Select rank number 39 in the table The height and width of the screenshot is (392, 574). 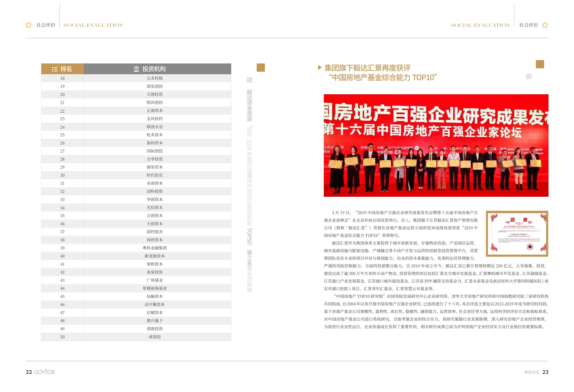[x=62, y=248]
